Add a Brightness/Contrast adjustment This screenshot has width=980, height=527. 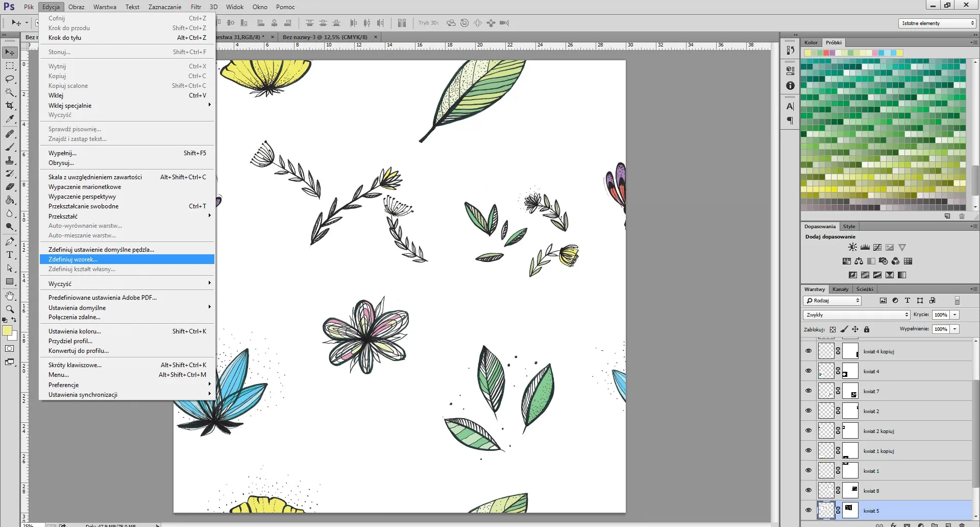852,247
